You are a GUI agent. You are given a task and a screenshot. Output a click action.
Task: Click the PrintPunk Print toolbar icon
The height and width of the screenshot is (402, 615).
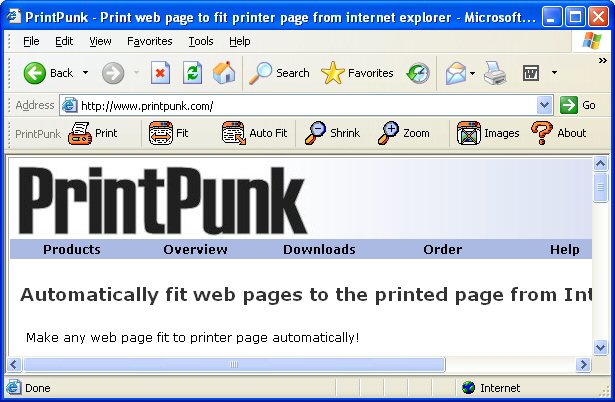pyautogui.click(x=80, y=133)
